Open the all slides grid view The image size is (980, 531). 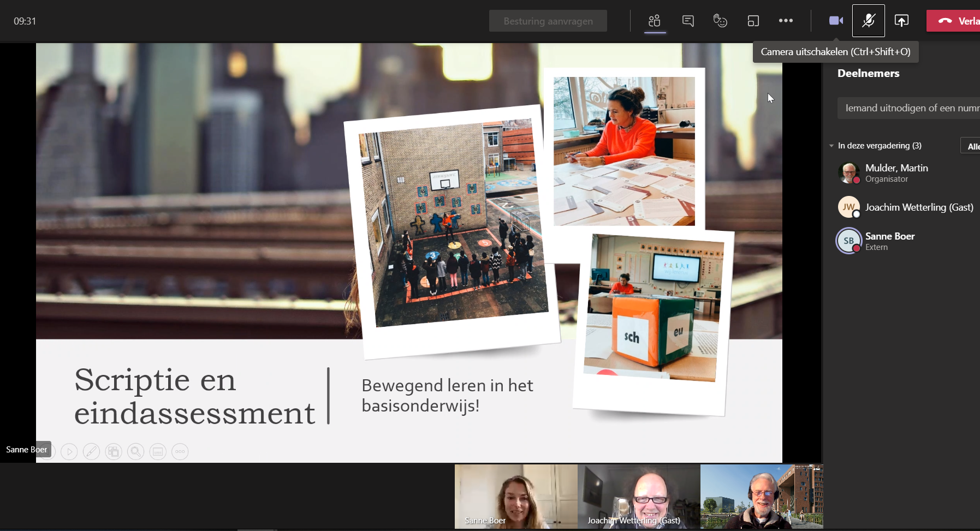click(x=114, y=452)
